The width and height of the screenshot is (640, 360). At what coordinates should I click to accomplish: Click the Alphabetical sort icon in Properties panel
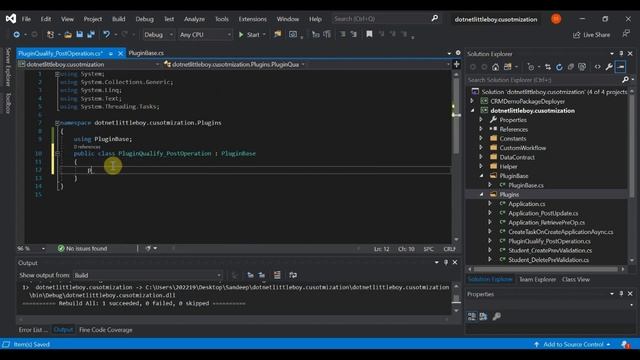[x=483, y=316]
